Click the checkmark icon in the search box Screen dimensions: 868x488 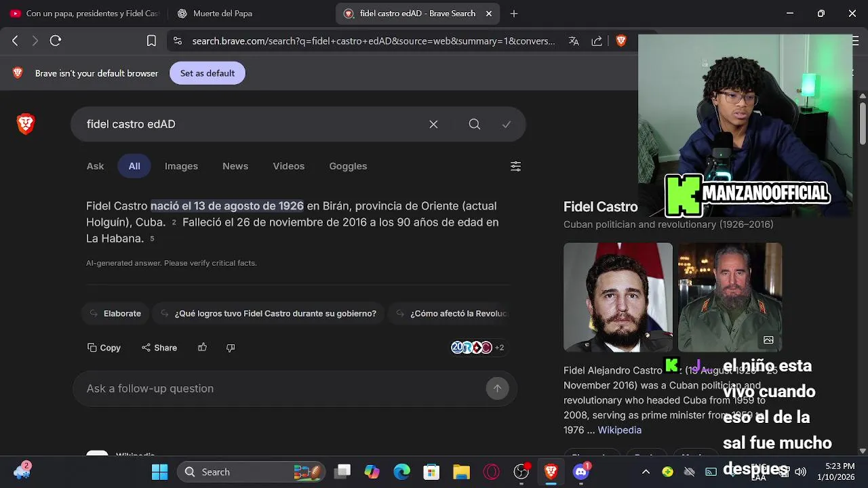tap(507, 124)
